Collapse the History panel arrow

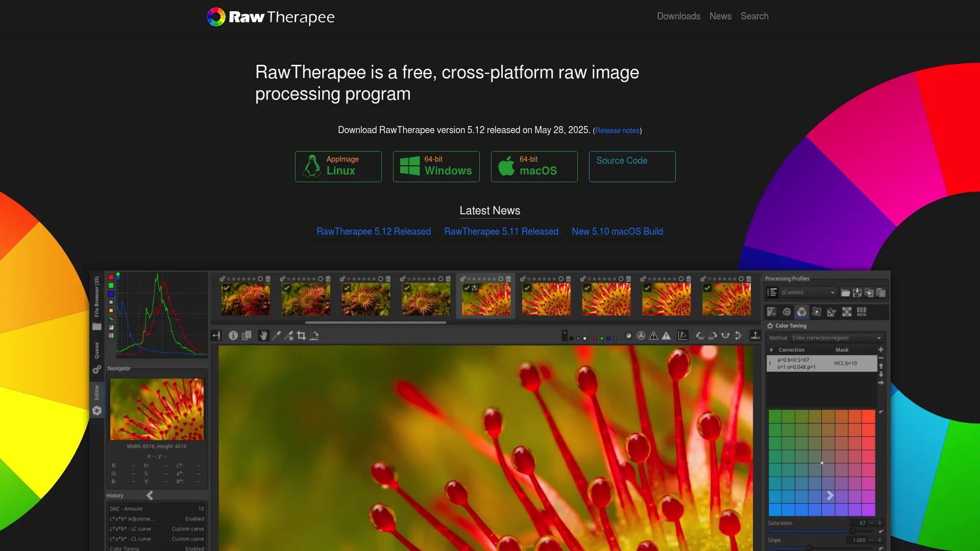click(150, 495)
